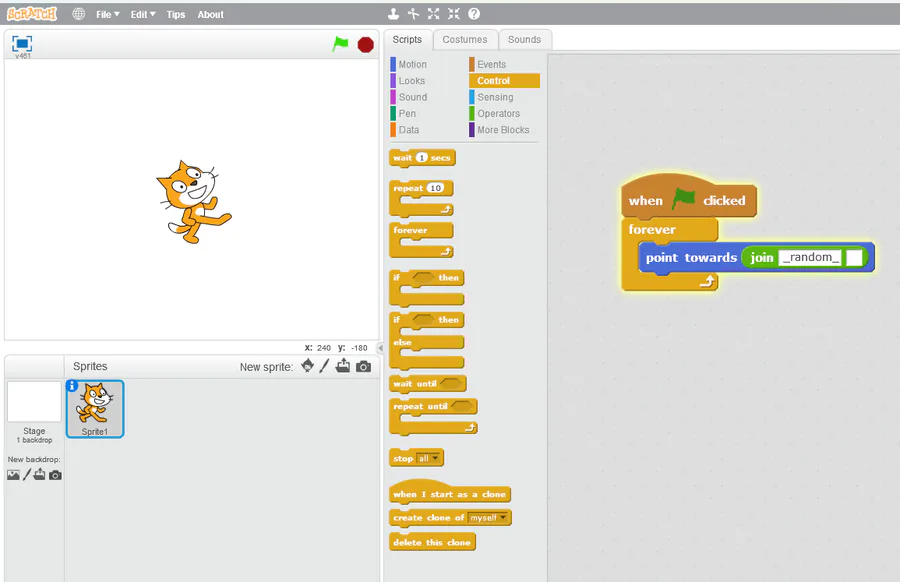
Task: Switch to the Sounds tab
Action: point(524,40)
